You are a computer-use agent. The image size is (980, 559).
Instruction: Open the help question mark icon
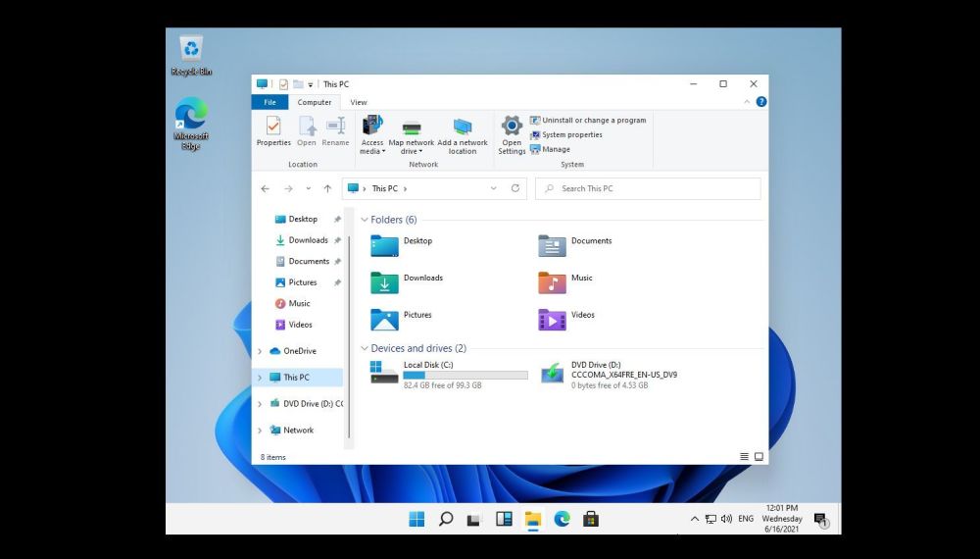[x=761, y=102]
